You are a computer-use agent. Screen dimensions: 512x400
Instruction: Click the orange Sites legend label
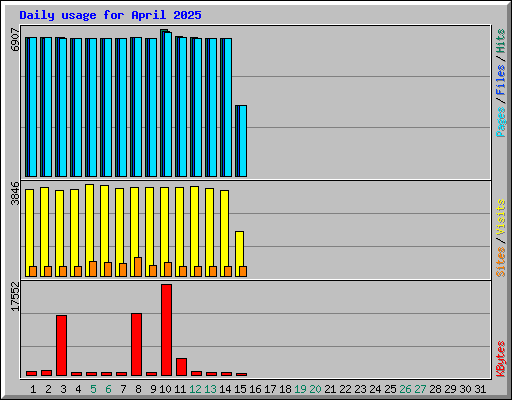point(500,262)
